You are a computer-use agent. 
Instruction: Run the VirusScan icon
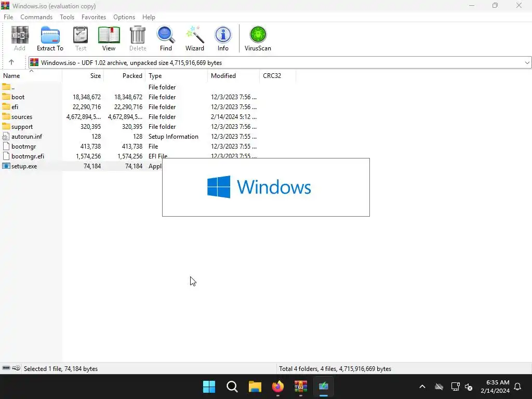pyautogui.click(x=258, y=35)
